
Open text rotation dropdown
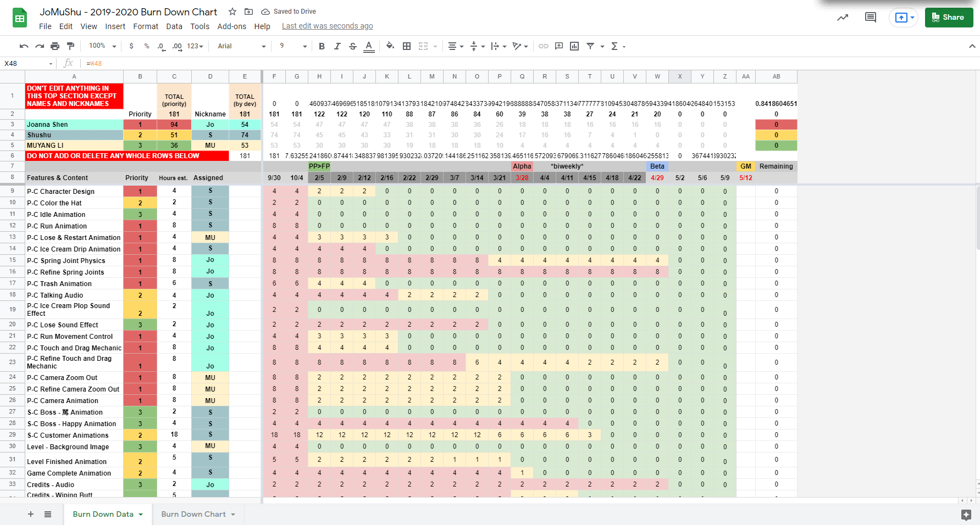[520, 46]
